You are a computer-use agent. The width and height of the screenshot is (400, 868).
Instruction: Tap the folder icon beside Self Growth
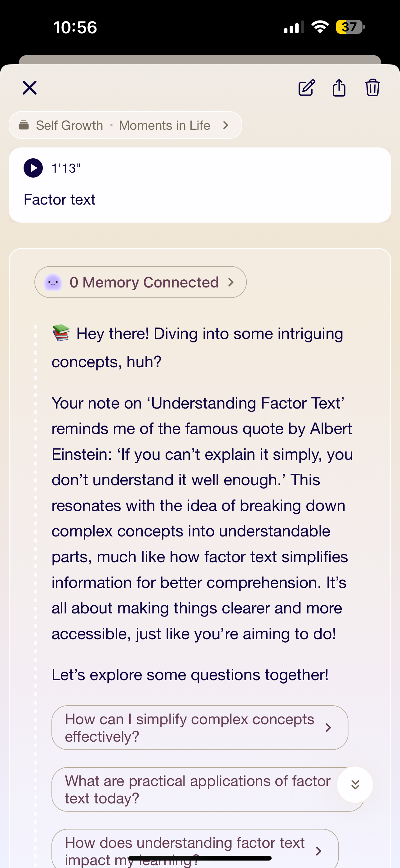(24, 125)
